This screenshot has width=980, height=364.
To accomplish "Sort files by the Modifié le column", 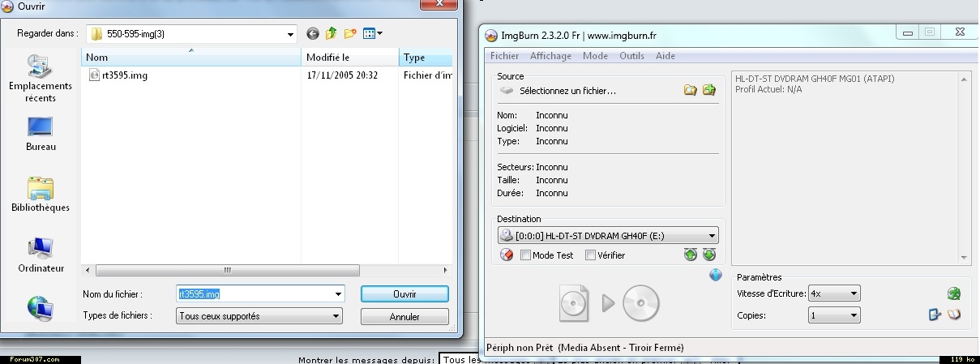I will pos(351,58).
